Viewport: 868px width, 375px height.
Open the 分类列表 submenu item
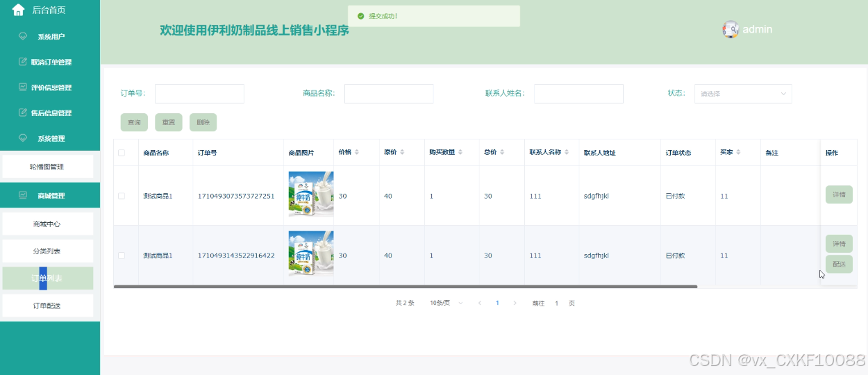(48, 251)
